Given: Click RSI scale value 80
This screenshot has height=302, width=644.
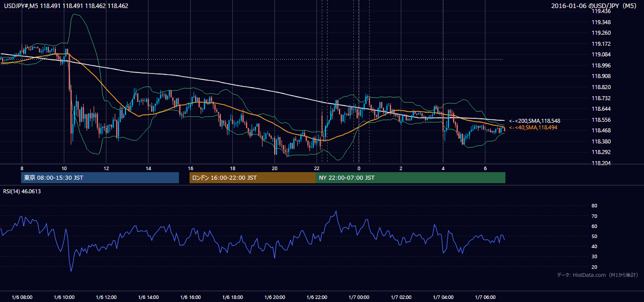Looking at the screenshot, I should point(594,206).
